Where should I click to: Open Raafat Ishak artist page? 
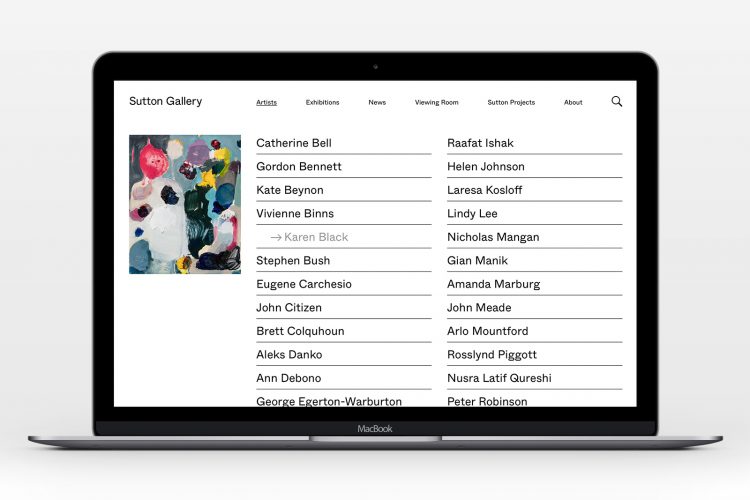pyautogui.click(x=480, y=143)
